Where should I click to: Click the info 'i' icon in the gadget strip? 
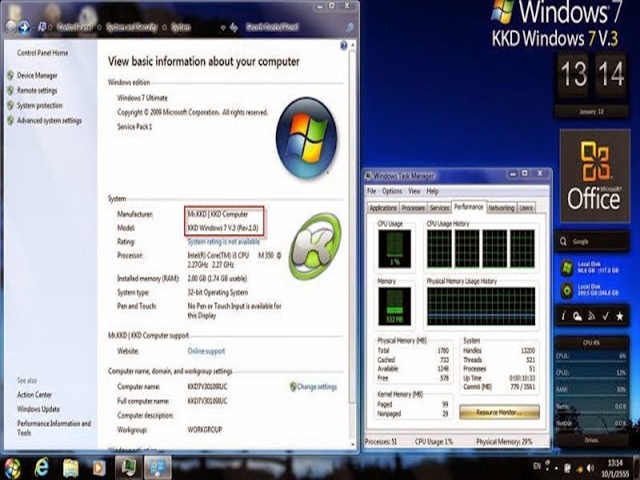(563, 316)
